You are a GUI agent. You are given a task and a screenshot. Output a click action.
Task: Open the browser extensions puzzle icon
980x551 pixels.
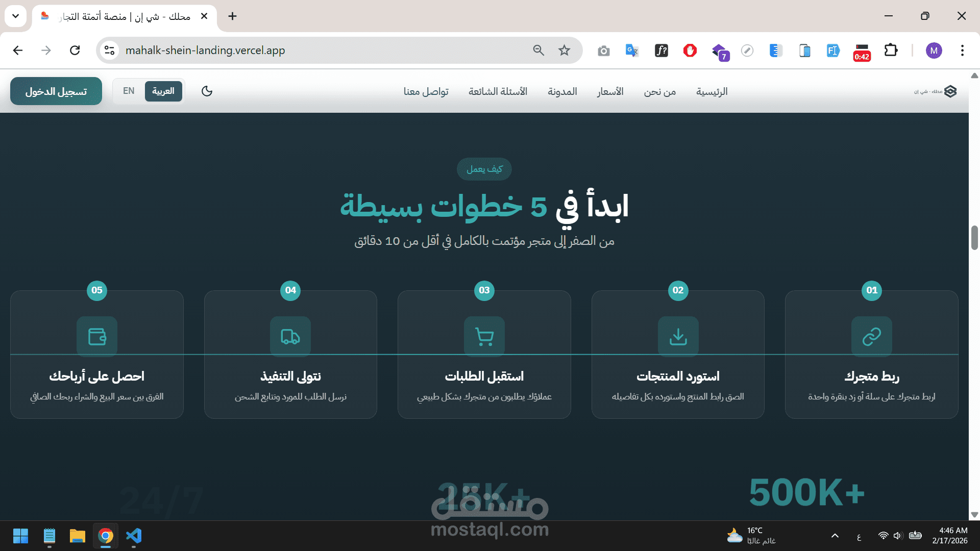pos(891,51)
